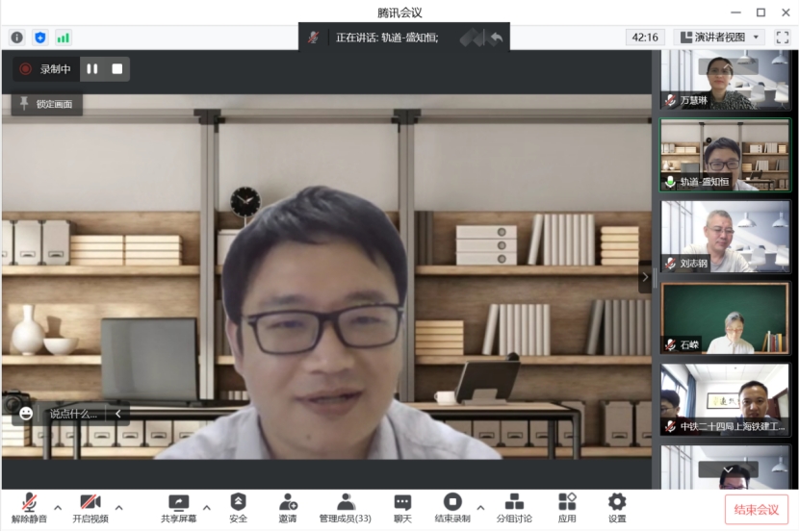Expand audio options arrow beside 解除静音
Screen dimensions: 799x532
[58, 507]
